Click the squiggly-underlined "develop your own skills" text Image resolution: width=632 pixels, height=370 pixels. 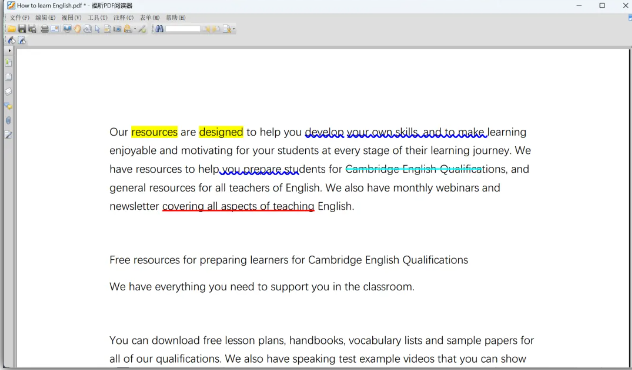(362, 132)
